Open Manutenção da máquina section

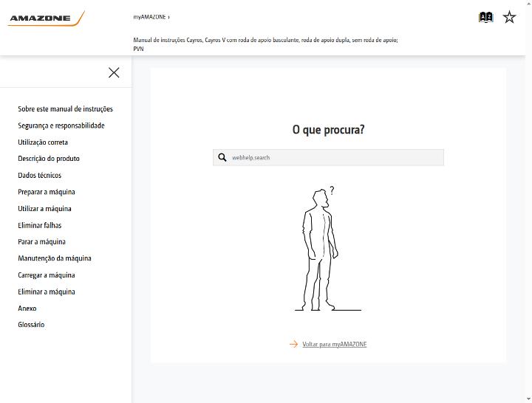coord(54,258)
